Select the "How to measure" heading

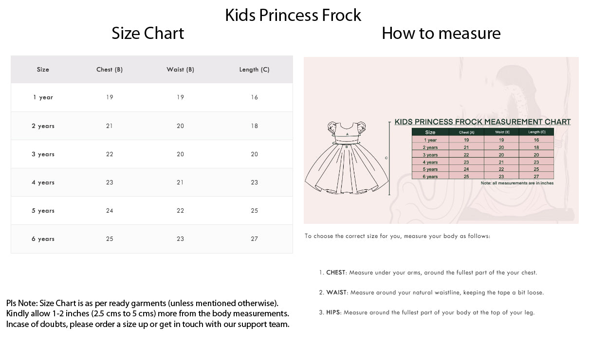tap(441, 33)
